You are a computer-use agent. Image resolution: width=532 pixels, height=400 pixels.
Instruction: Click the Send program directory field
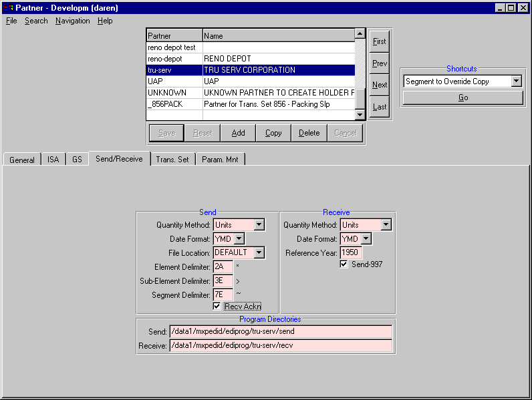tap(281, 332)
